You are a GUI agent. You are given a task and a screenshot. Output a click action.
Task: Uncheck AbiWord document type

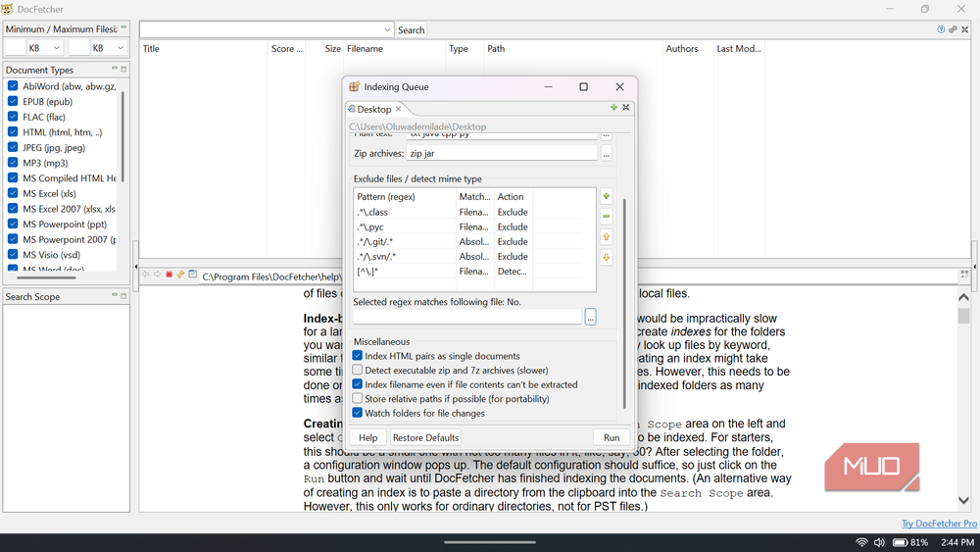[13, 85]
